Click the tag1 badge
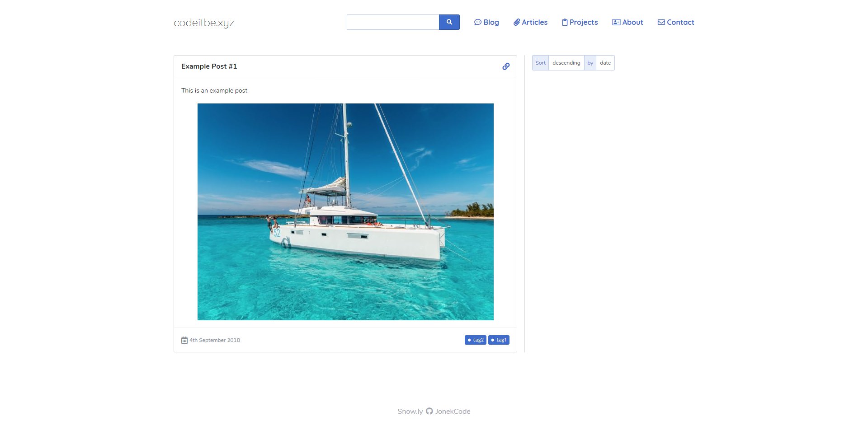868x426 pixels. [x=499, y=340]
